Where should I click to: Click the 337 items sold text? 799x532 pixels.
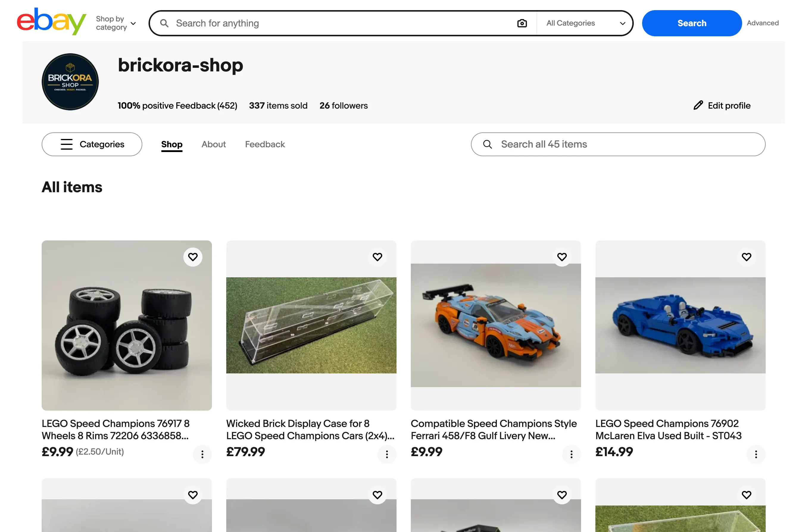(278, 106)
